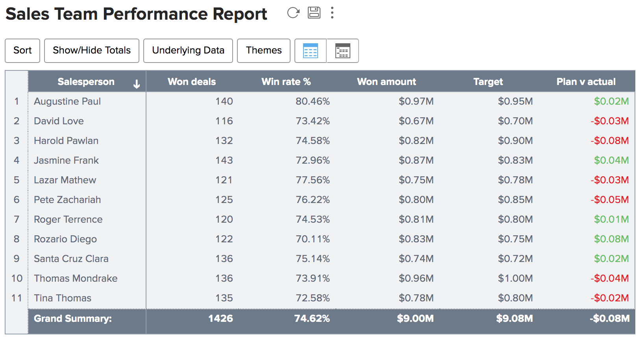Image resolution: width=644 pixels, height=347 pixels.
Task: Open the Underlying Data view
Action: click(x=188, y=50)
